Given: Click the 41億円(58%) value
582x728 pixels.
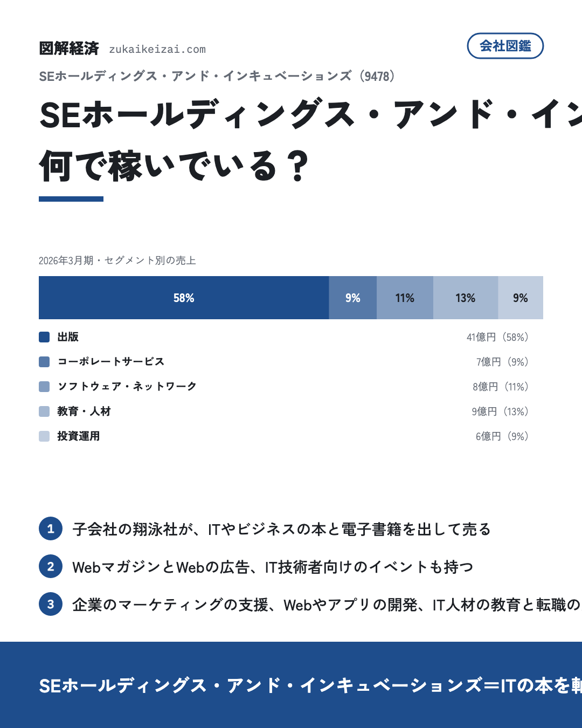Looking at the screenshot, I should [498, 337].
